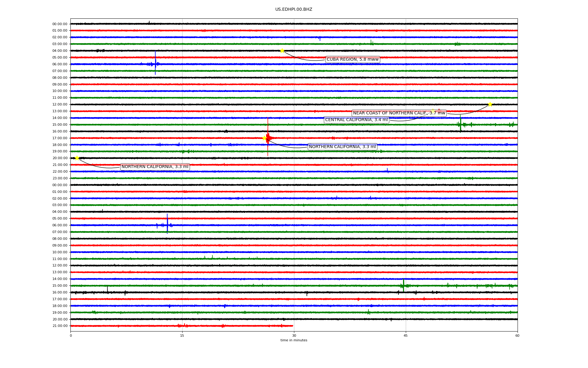The height and width of the screenshot is (368, 588).
Task: Click the NORTHERN CALIFORNIA label below the 20:00:00 trace
Action: [155, 167]
